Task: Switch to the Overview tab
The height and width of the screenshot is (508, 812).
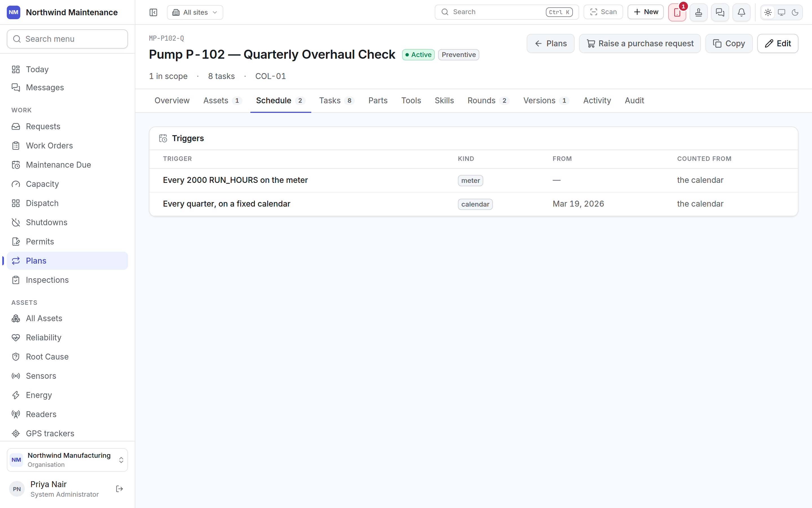Action: point(172,100)
